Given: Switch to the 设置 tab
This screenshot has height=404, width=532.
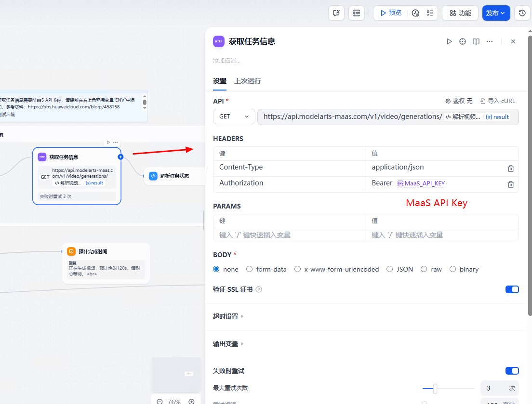Looking at the screenshot, I should 220,81.
